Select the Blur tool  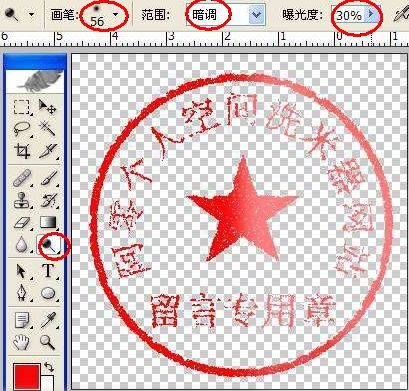tap(22, 245)
